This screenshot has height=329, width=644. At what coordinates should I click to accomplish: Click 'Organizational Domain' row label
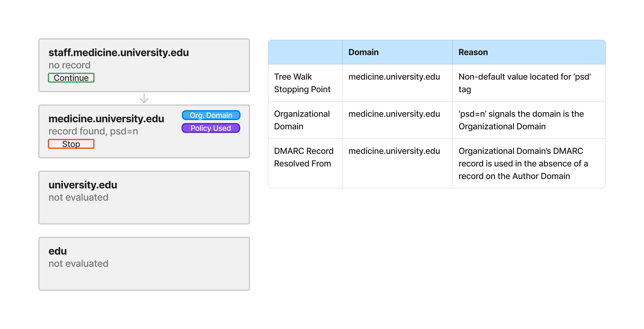point(305,120)
